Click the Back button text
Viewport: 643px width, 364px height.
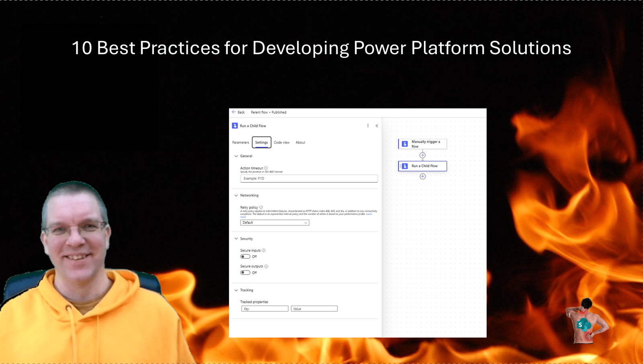coord(241,112)
